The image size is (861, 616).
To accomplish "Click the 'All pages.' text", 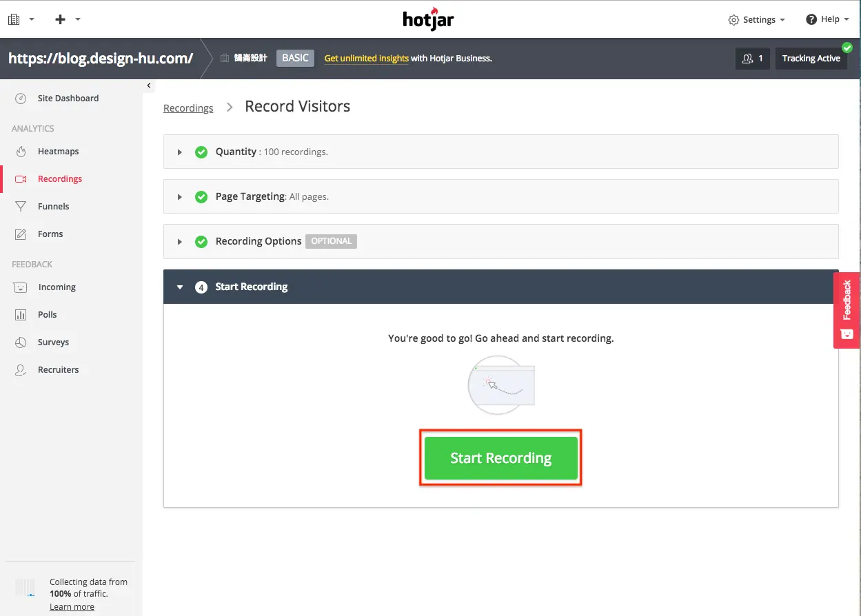I will pos(309,197).
